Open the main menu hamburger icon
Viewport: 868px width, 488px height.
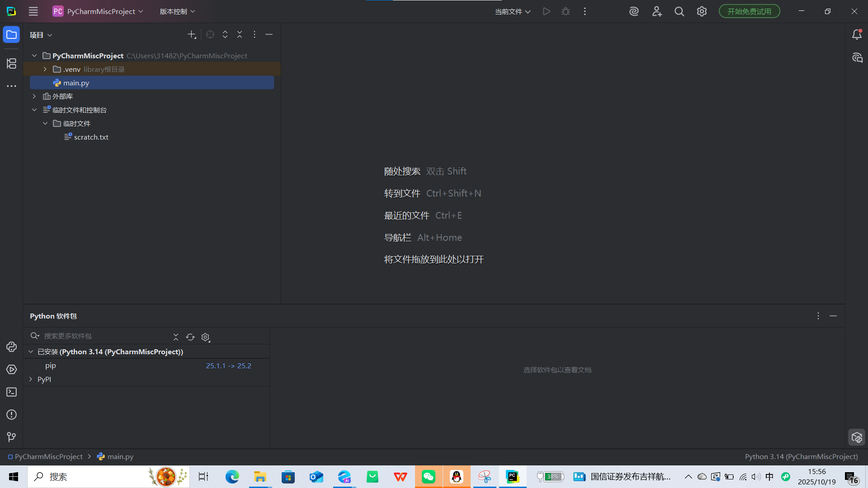pyautogui.click(x=33, y=11)
